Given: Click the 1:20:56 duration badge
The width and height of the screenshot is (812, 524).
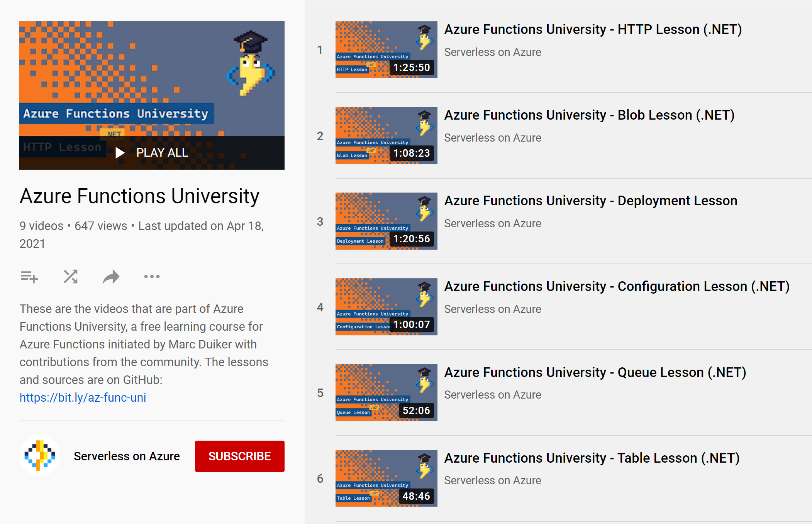Looking at the screenshot, I should [x=412, y=239].
